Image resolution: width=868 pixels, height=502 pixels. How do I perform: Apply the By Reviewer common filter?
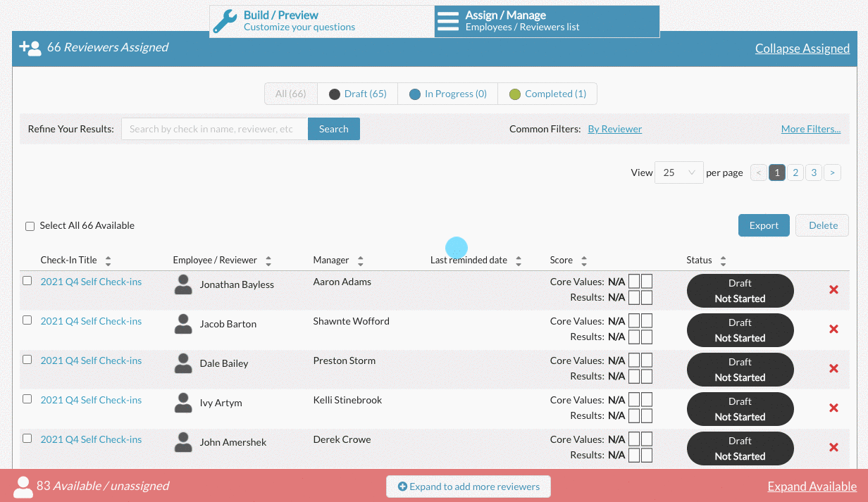[615, 129]
